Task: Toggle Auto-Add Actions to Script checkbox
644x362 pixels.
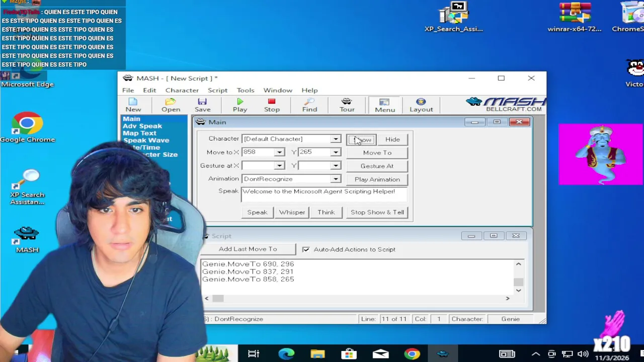Action: pyautogui.click(x=306, y=249)
